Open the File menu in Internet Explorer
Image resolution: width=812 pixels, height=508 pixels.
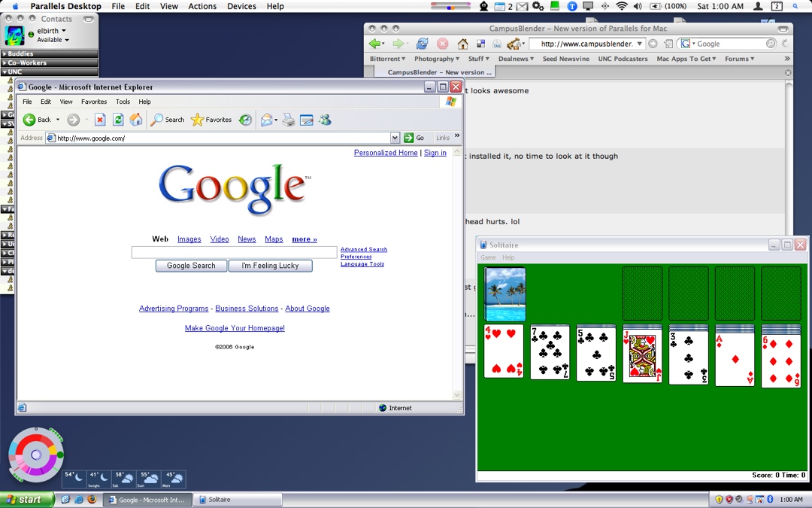coord(28,102)
